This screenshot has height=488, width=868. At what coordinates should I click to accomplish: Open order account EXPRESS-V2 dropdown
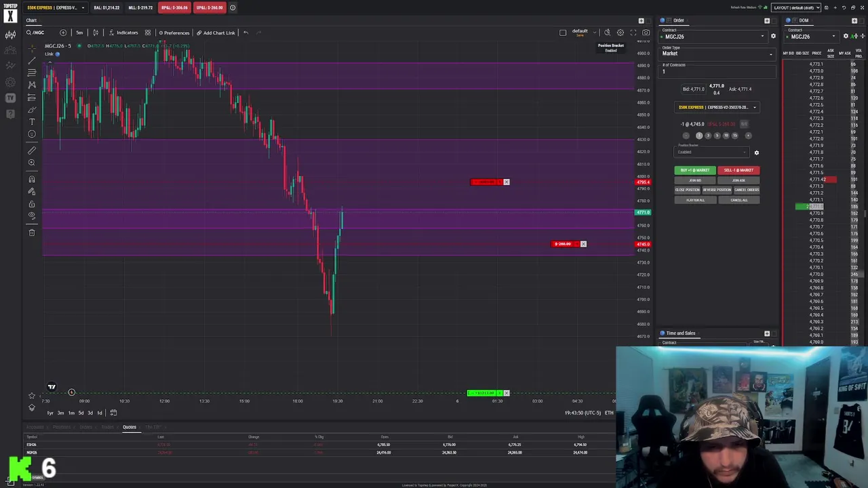(717, 107)
